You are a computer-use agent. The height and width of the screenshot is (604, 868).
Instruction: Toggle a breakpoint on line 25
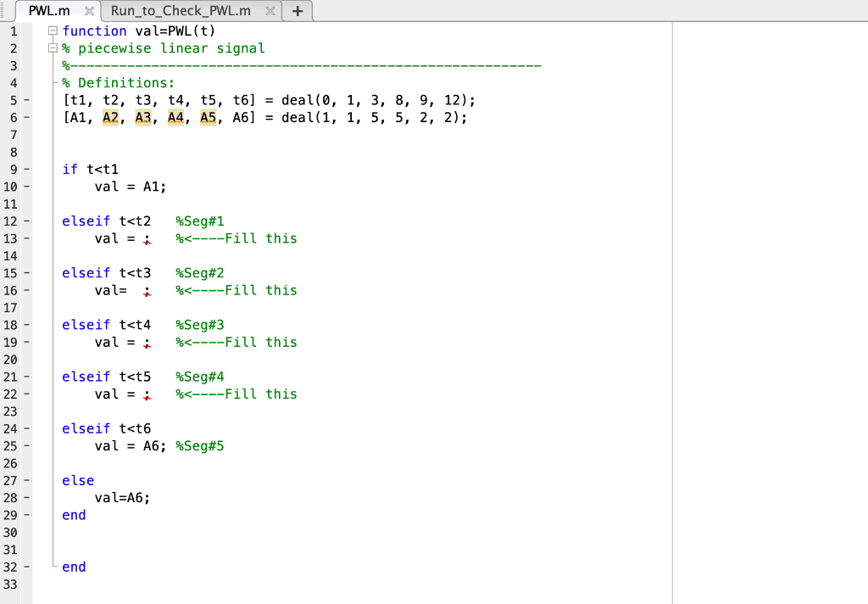(25, 445)
